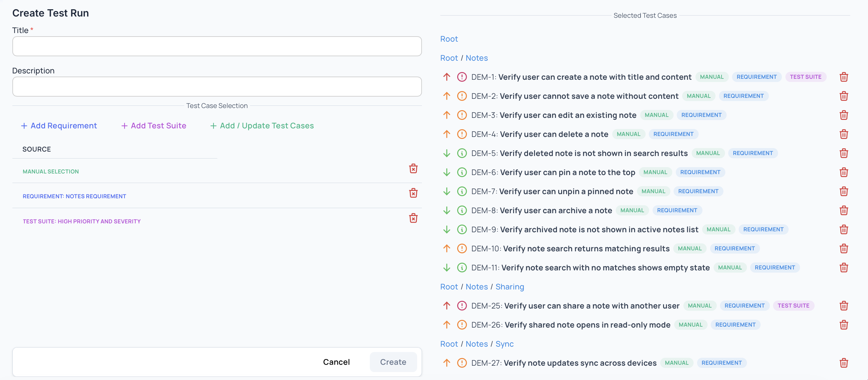868x380 pixels.
Task: Click the up arrow beside DEM-25
Action: click(446, 306)
